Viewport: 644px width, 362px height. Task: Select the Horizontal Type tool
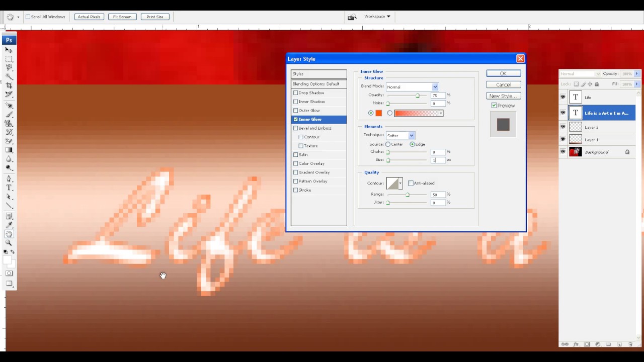click(9, 188)
